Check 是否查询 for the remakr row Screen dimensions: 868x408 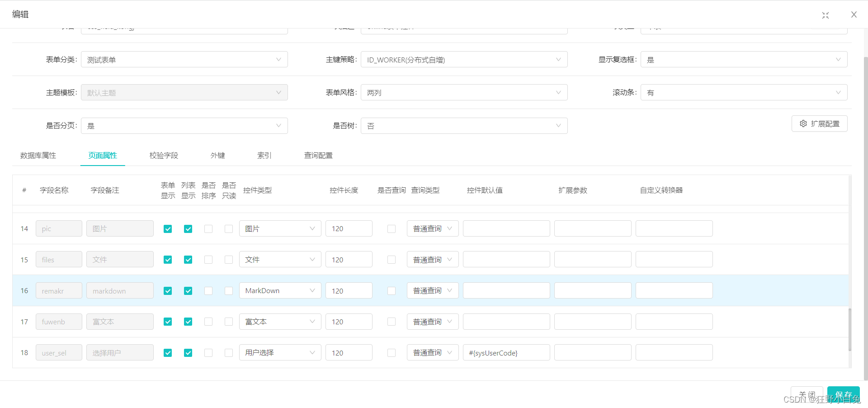coord(391,291)
